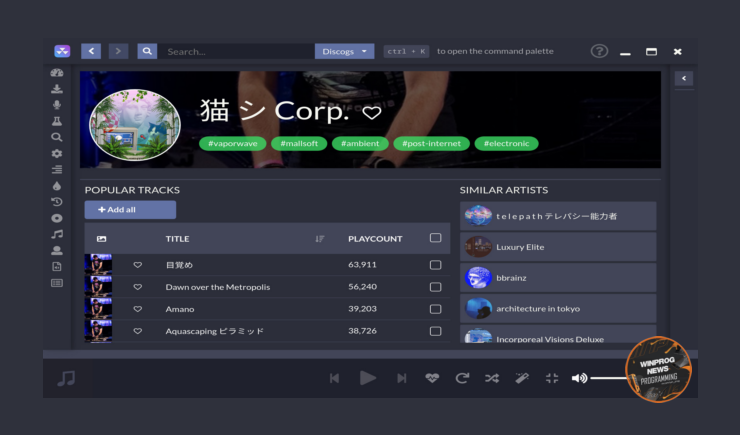
Task: Click the sort icon beside TITLE column
Action: (x=319, y=239)
